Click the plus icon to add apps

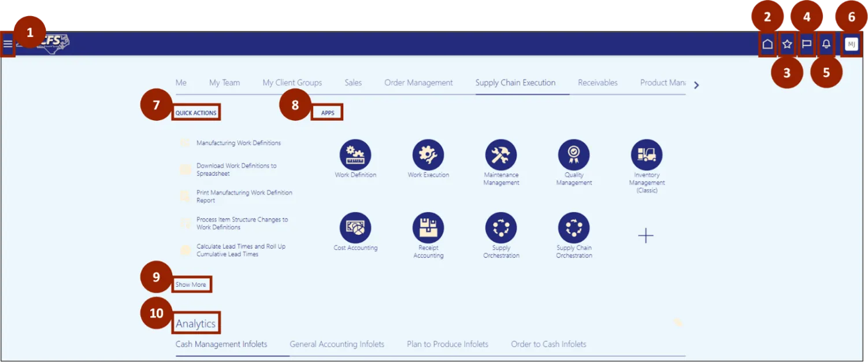pos(646,235)
